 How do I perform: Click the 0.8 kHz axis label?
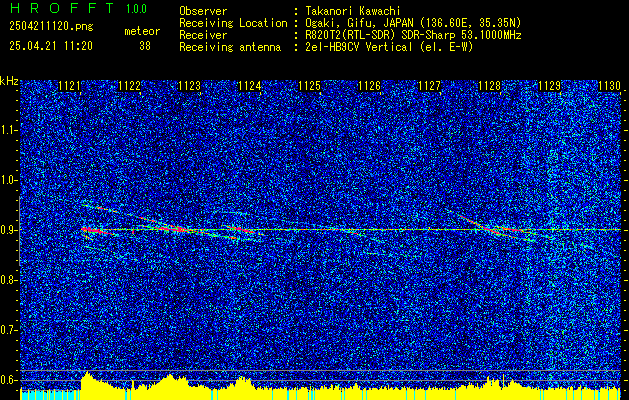coord(8,280)
